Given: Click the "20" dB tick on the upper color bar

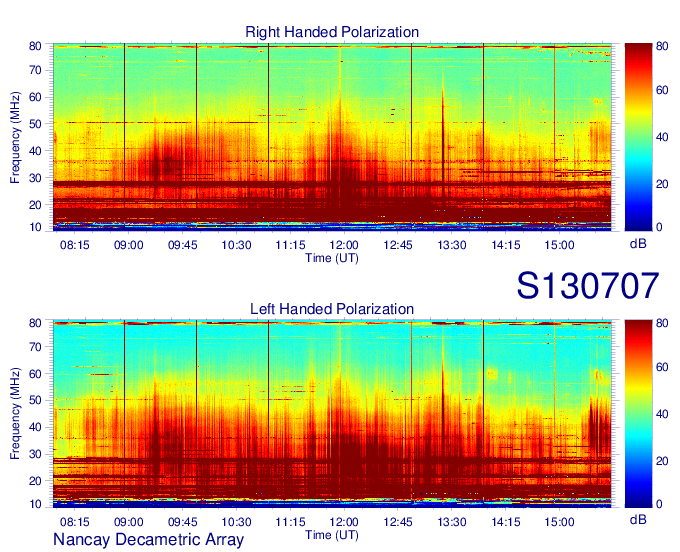Looking at the screenshot, I should (x=662, y=184).
